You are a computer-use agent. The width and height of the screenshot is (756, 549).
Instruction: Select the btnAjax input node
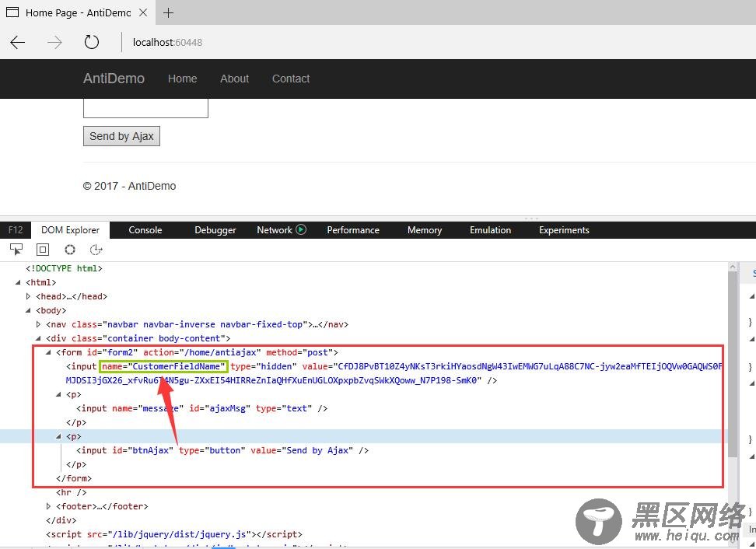point(222,450)
